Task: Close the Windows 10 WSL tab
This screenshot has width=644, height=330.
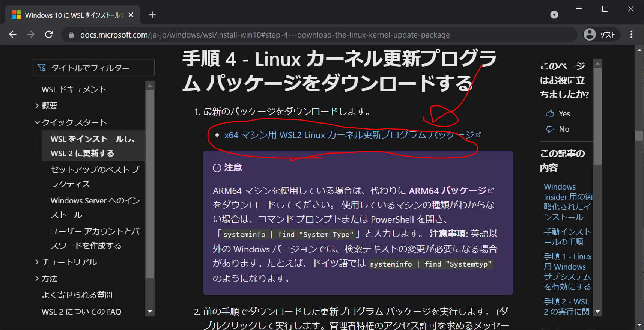Action: (x=131, y=15)
